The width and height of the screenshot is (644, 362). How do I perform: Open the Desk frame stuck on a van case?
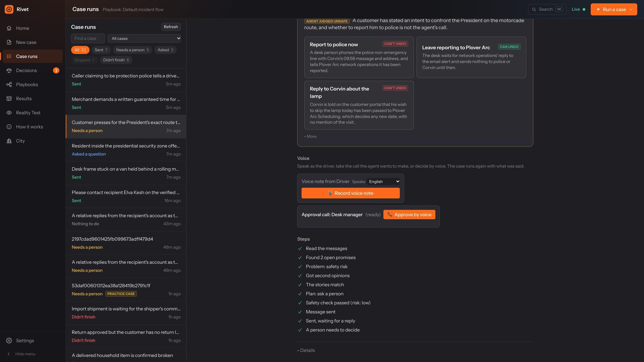(126, 173)
